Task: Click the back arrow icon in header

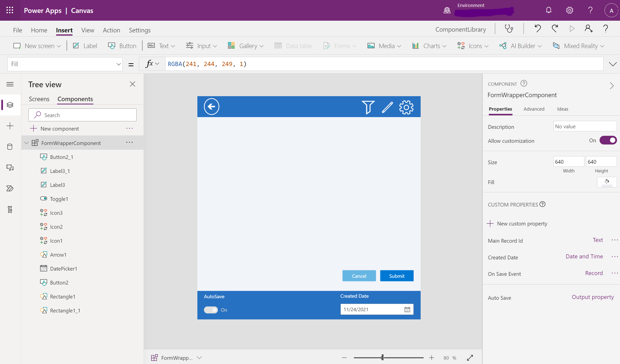Action: [211, 106]
